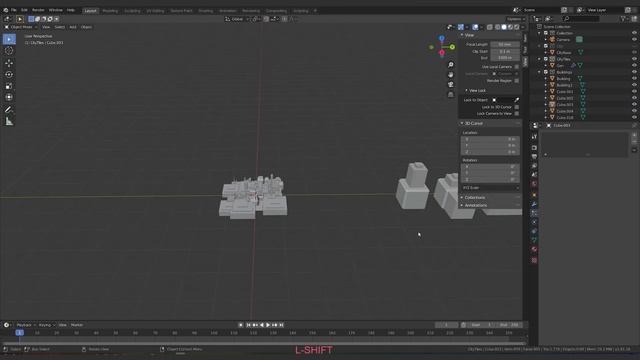640x360 pixels.
Task: Select the Move tool
Action: (x=9, y=63)
